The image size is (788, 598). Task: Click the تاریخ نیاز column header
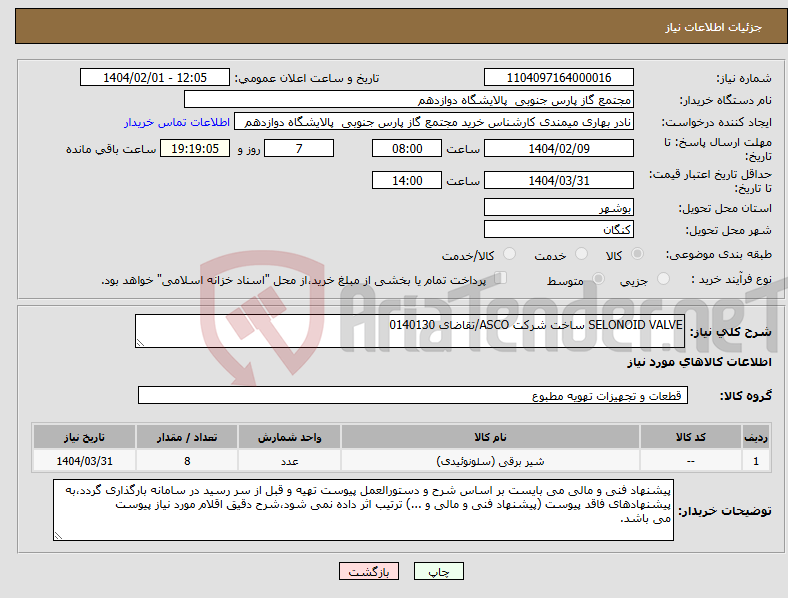point(84,437)
